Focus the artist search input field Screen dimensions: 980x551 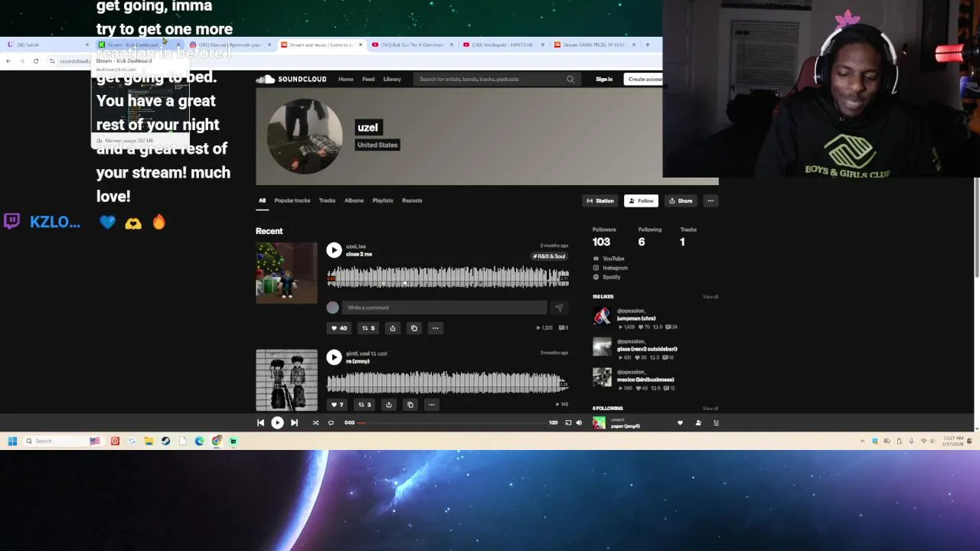point(490,79)
